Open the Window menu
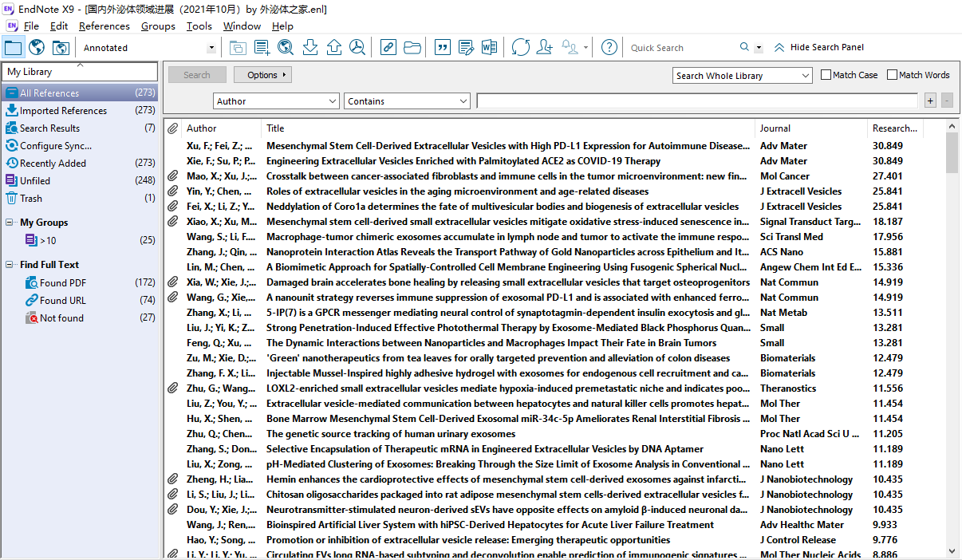This screenshot has width=962, height=560. pos(242,26)
